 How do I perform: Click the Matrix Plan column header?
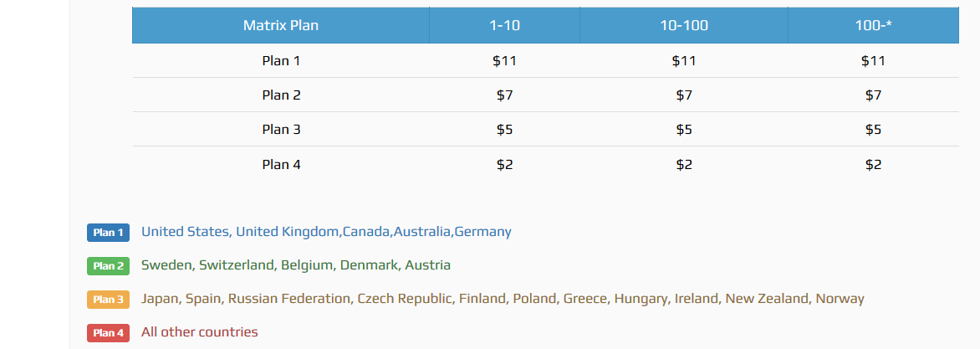pyautogui.click(x=280, y=25)
